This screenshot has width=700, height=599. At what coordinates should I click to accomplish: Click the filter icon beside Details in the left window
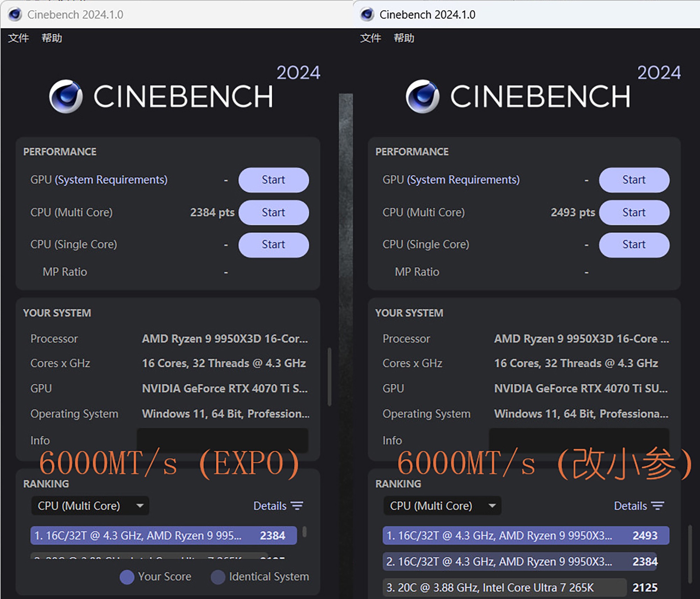(297, 506)
